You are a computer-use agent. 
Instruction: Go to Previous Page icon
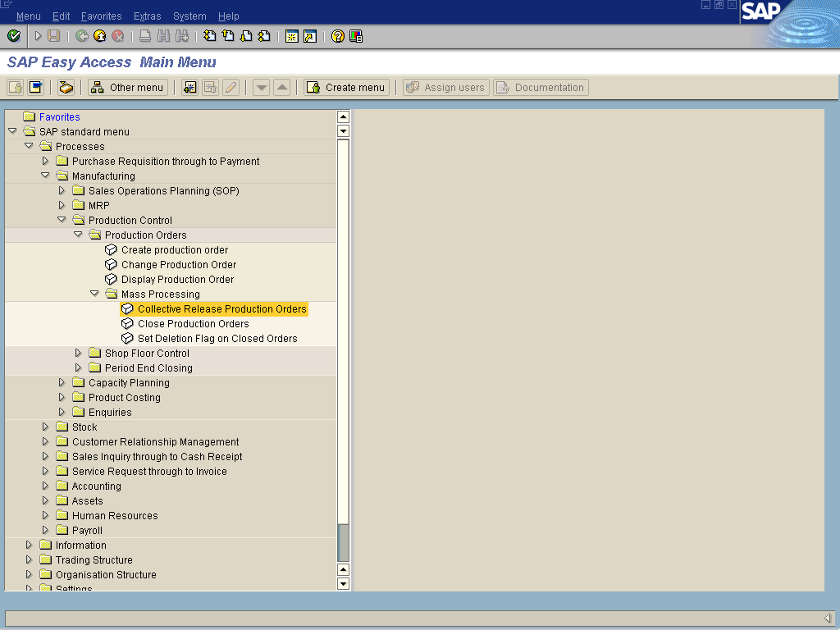[228, 36]
